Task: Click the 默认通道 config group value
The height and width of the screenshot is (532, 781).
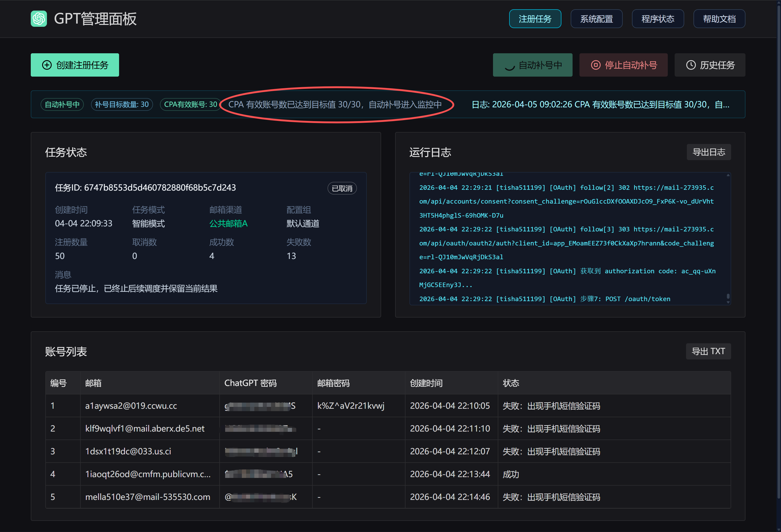Action: pos(303,224)
